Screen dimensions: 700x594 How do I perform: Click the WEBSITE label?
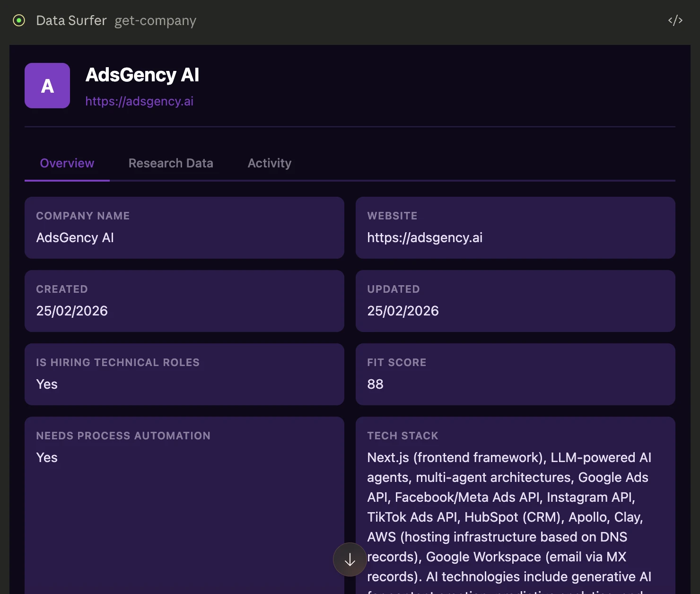(x=393, y=216)
